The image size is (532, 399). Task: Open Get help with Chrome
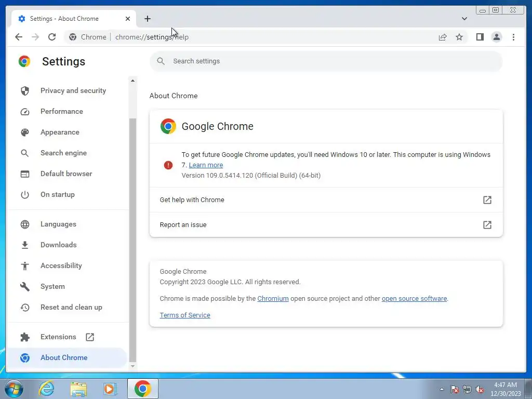(326, 200)
